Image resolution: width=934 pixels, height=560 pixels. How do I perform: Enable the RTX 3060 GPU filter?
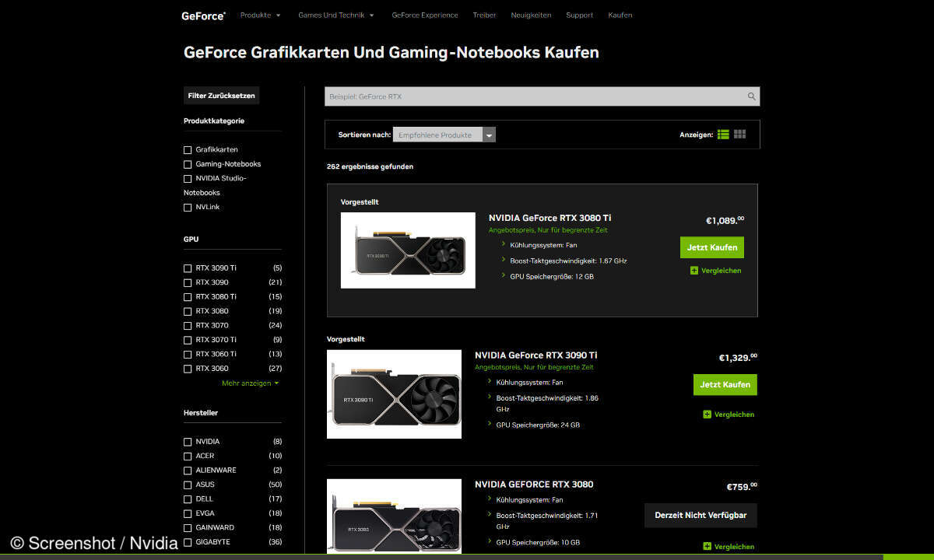188,369
